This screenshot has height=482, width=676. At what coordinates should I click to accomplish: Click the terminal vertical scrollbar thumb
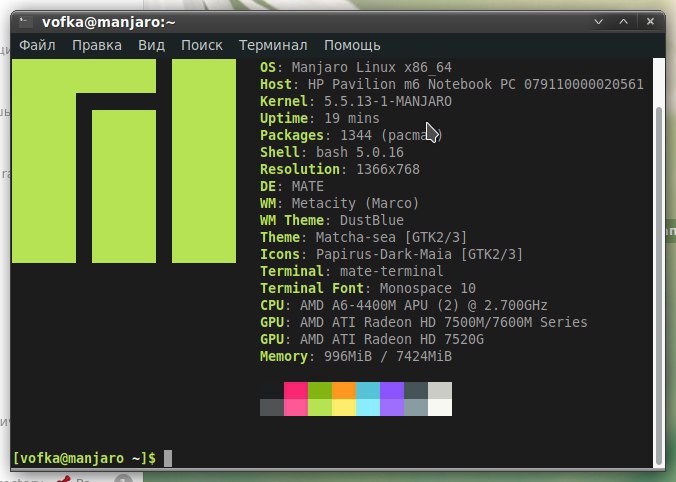coord(658,285)
